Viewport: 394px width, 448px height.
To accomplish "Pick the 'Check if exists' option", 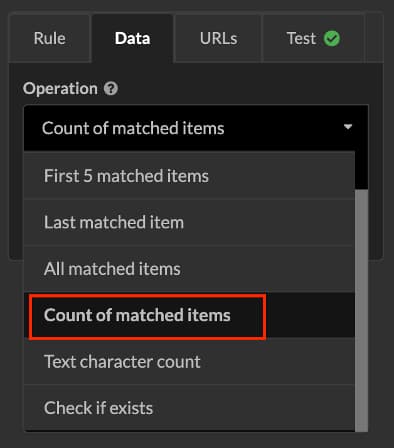I will tap(189, 408).
